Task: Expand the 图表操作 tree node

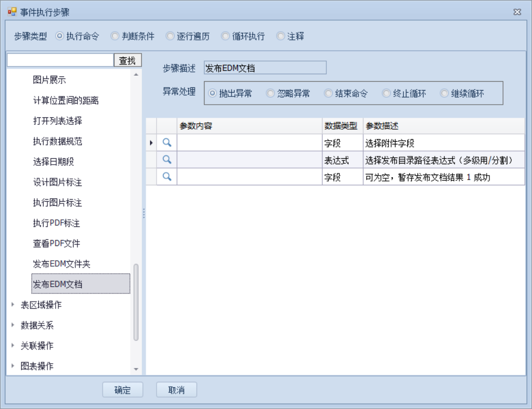Action: pyautogui.click(x=13, y=366)
